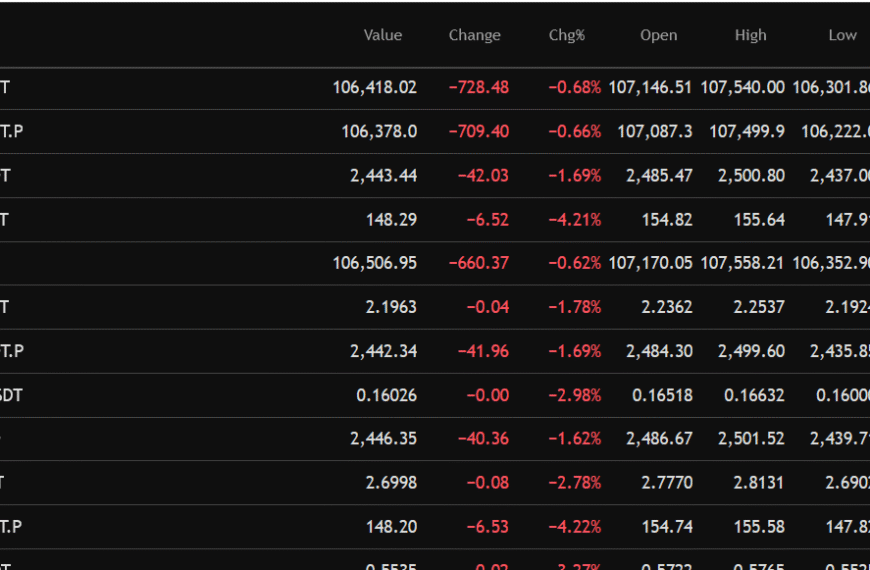The width and height of the screenshot is (870, 570).
Task: Click the −4.21% change percent cell
Action: pyautogui.click(x=574, y=219)
